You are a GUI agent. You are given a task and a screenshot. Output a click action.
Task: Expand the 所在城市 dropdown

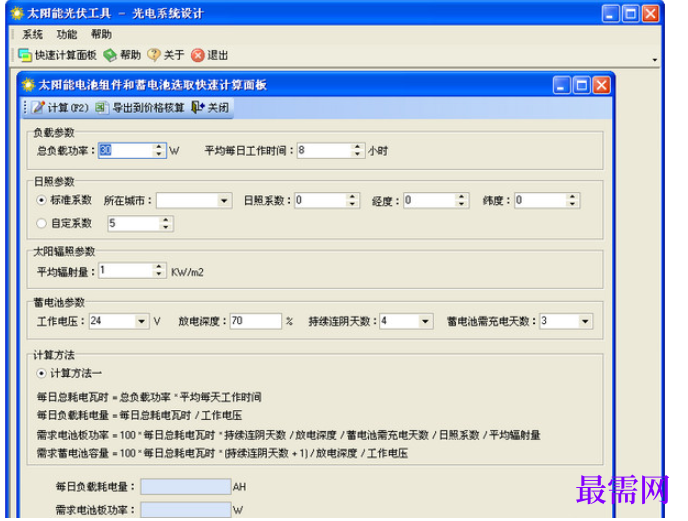(x=224, y=201)
